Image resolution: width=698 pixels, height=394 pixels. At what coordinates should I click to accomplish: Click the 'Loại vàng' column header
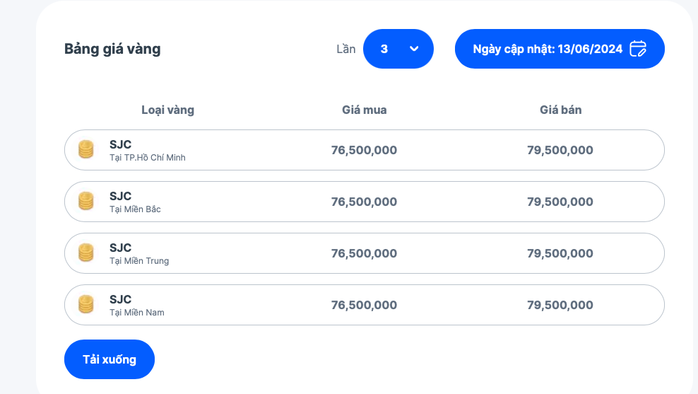pos(168,110)
